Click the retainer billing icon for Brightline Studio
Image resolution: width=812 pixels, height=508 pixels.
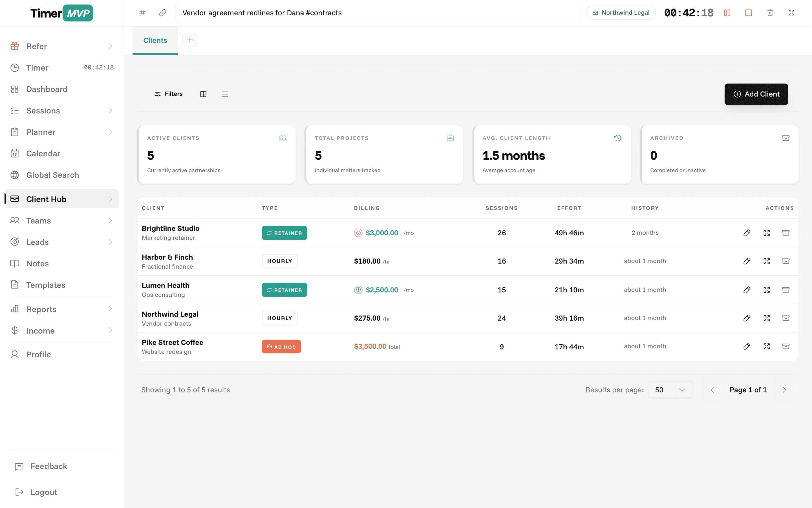click(x=358, y=233)
